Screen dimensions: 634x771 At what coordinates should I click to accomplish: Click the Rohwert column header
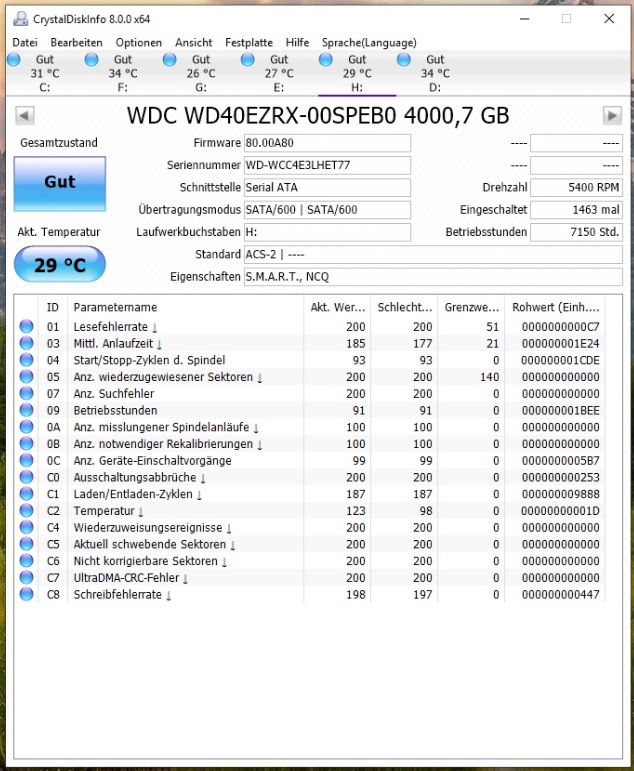click(555, 308)
